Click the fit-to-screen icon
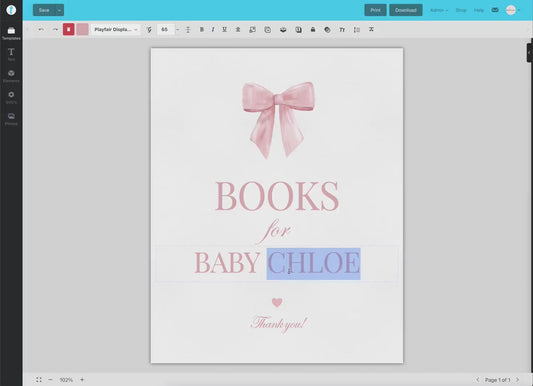This screenshot has width=533, height=386. 39,380
